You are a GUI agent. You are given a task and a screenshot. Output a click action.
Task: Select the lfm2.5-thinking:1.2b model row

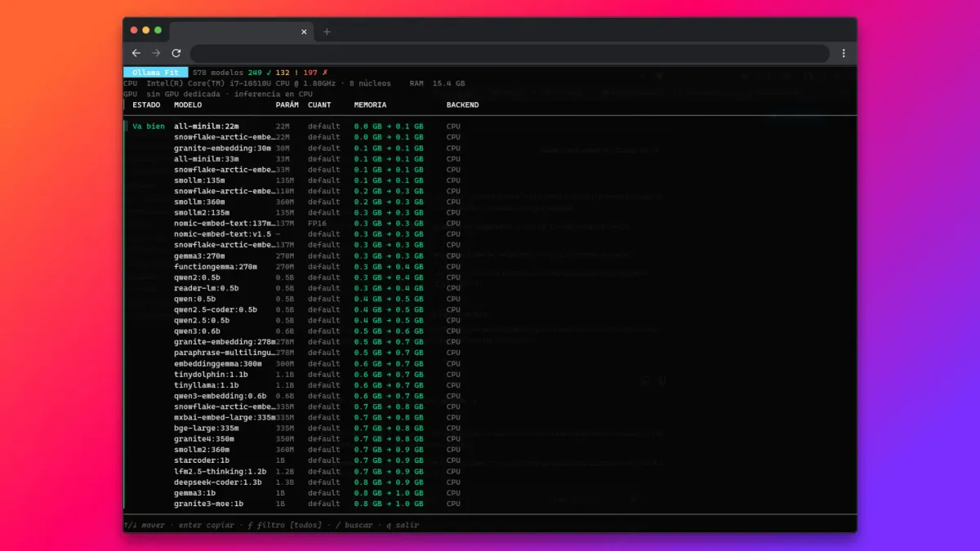click(318, 471)
